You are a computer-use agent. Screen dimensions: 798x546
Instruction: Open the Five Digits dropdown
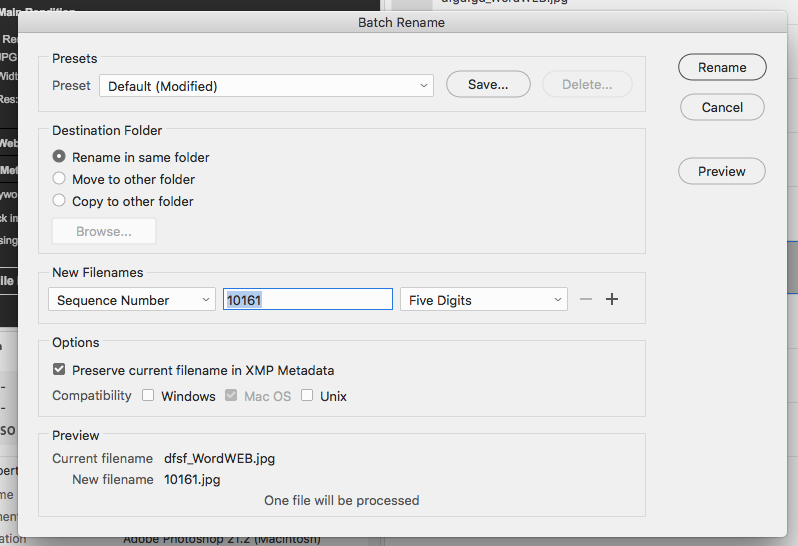pyautogui.click(x=483, y=300)
